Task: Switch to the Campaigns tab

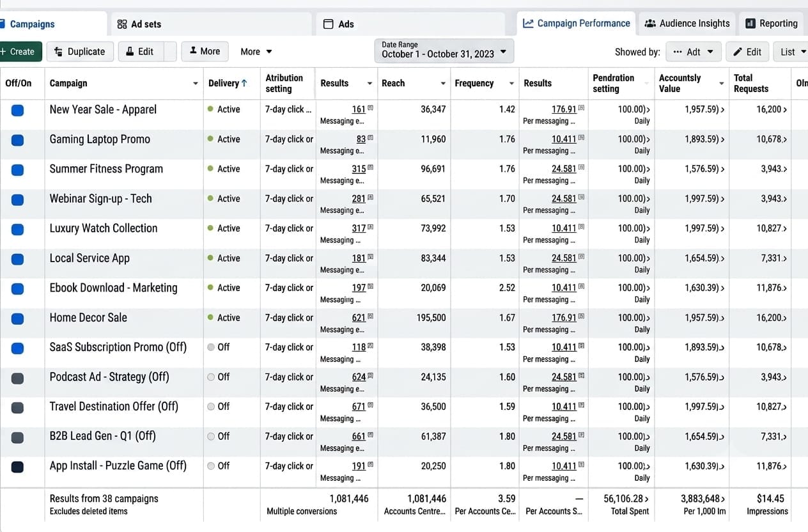Action: click(x=54, y=24)
